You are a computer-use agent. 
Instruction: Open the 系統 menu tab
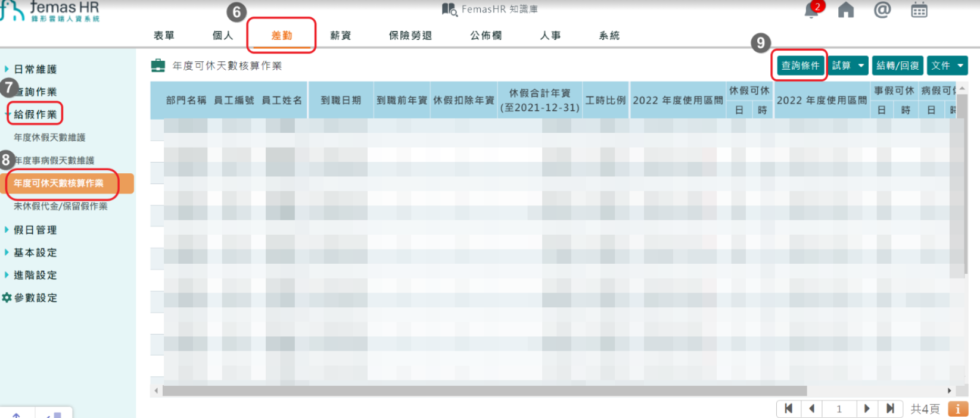(x=609, y=36)
